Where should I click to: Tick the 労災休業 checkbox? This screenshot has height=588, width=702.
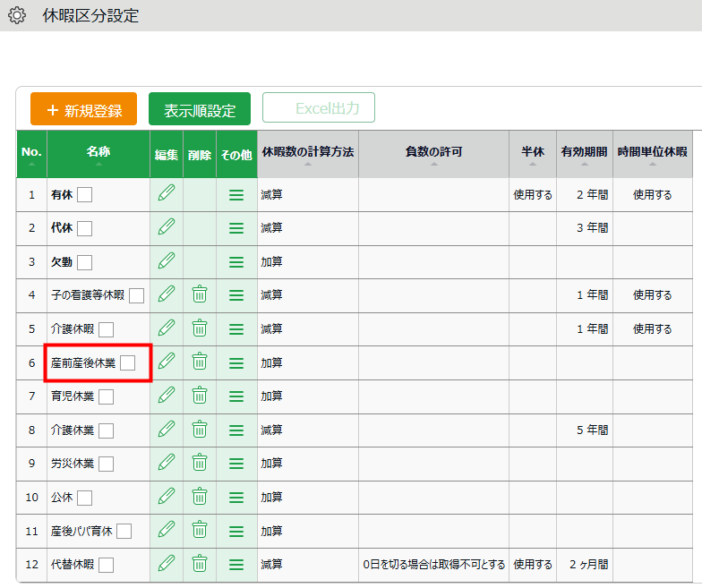(x=106, y=464)
